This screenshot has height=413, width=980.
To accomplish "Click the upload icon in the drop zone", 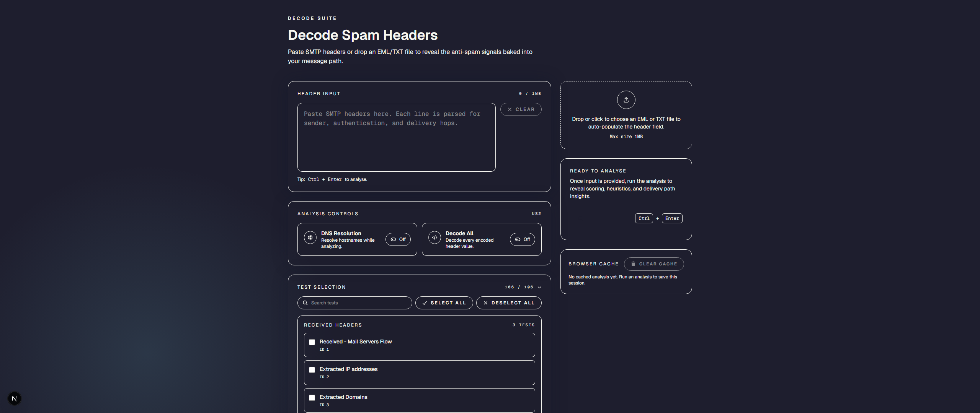I will (626, 100).
